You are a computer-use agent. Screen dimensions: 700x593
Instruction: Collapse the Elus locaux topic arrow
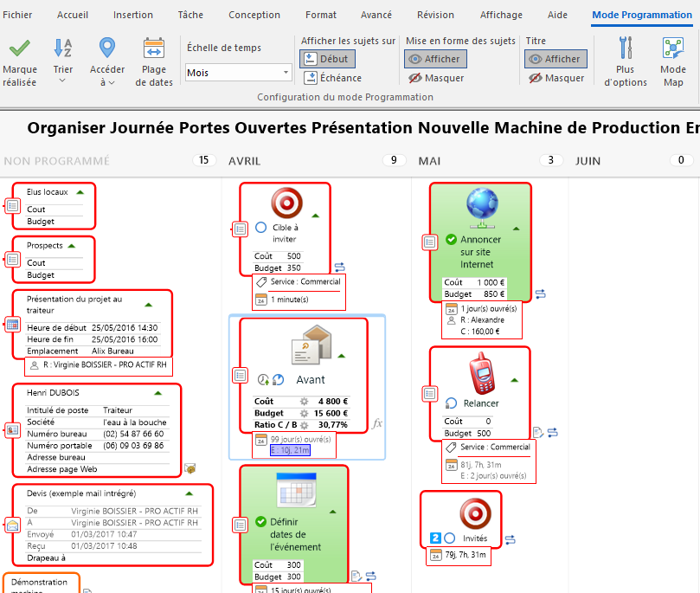pyautogui.click(x=80, y=192)
